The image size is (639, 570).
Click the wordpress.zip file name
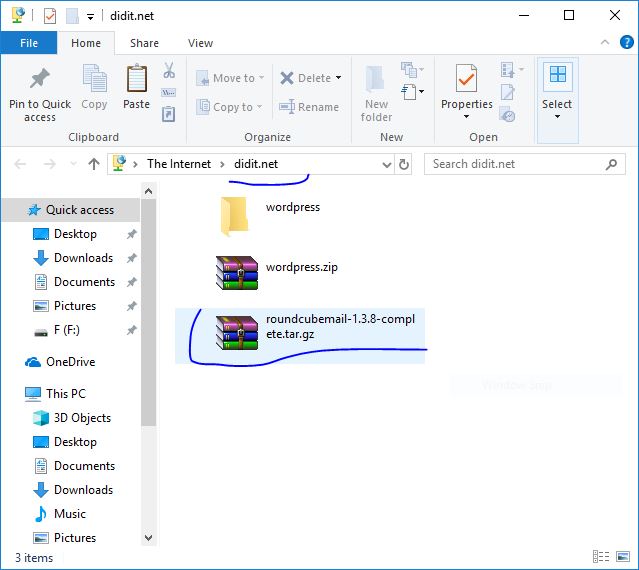pos(302,267)
